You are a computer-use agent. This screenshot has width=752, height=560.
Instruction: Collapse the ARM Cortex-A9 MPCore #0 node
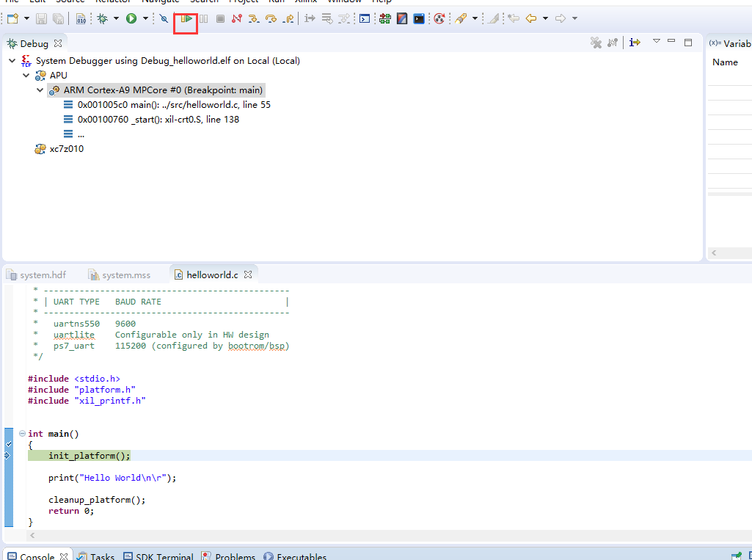40,90
